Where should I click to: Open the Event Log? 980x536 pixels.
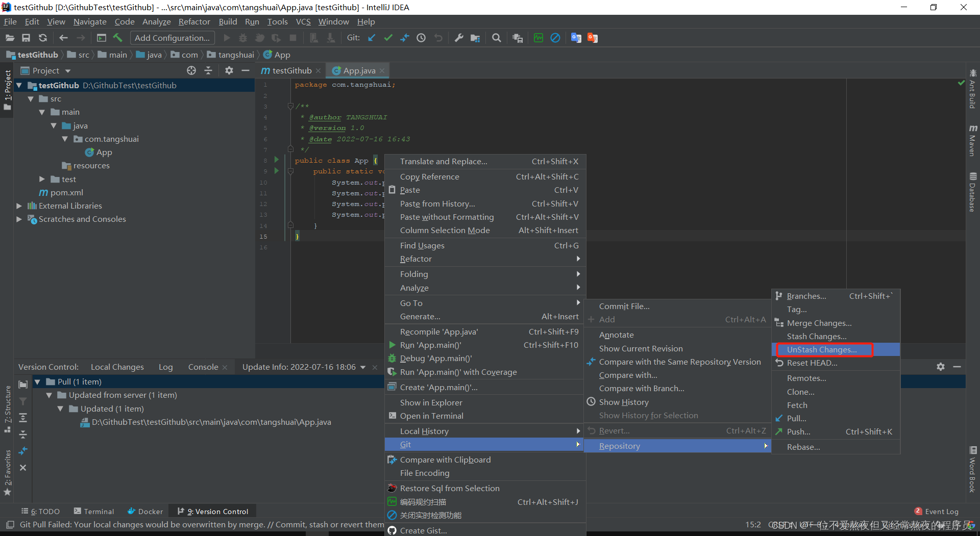937,511
